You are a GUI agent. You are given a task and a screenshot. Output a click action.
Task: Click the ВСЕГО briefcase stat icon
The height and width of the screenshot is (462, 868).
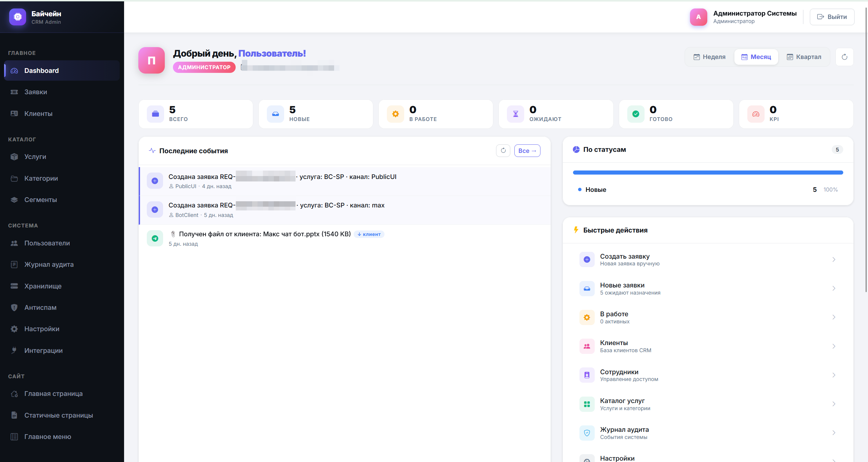[x=155, y=114]
